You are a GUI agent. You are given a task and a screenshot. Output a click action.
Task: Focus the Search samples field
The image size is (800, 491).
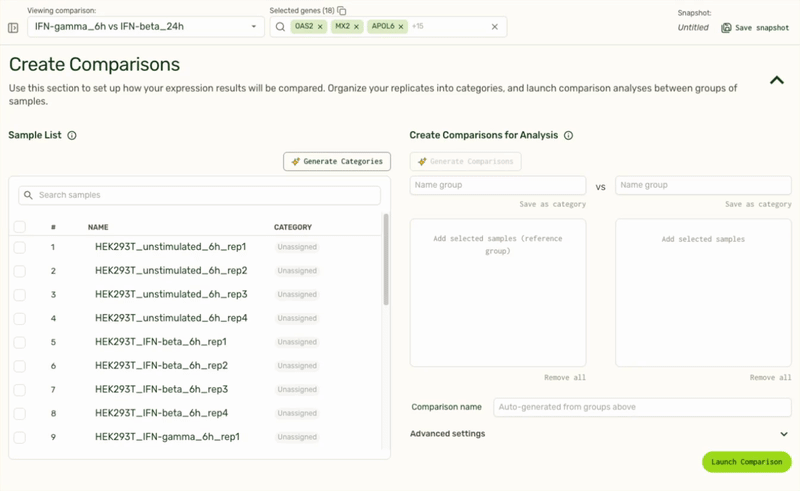(x=199, y=195)
